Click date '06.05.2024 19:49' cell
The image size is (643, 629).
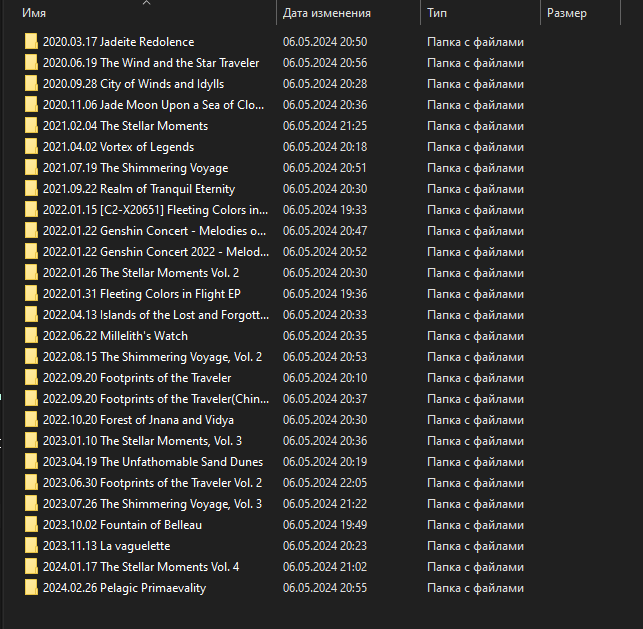[325, 524]
